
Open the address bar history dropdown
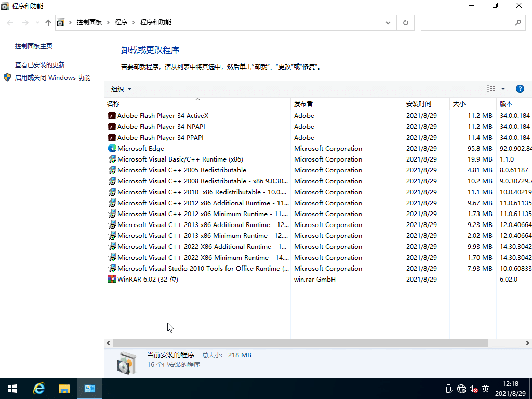[x=388, y=22]
